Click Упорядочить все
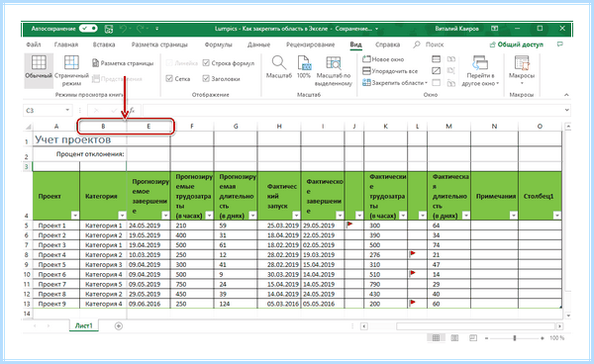Image resolution: width=594 pixels, height=364 pixels. point(390,71)
